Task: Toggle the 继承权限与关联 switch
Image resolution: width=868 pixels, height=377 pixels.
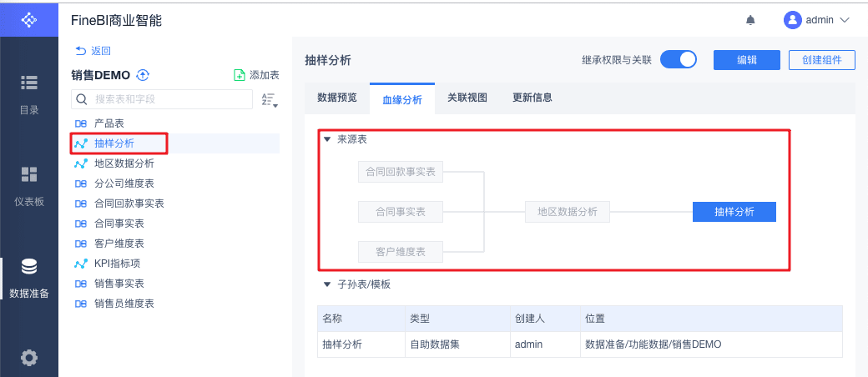Action: click(x=678, y=60)
